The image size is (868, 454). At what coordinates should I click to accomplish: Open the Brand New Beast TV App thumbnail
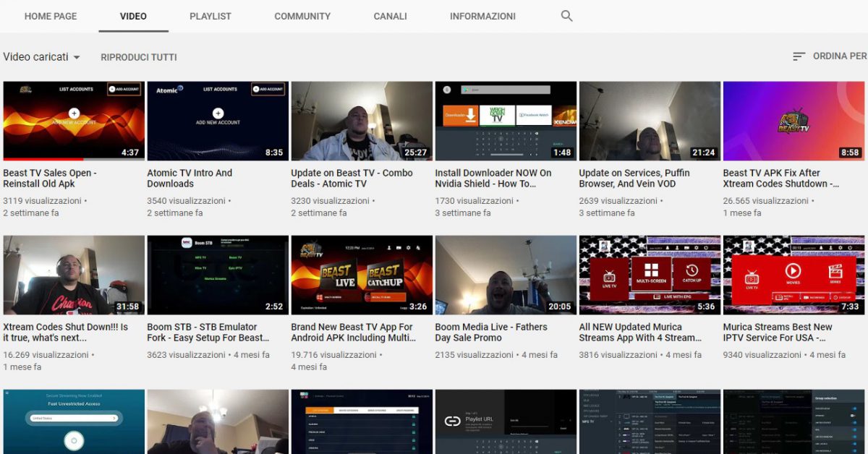click(362, 275)
